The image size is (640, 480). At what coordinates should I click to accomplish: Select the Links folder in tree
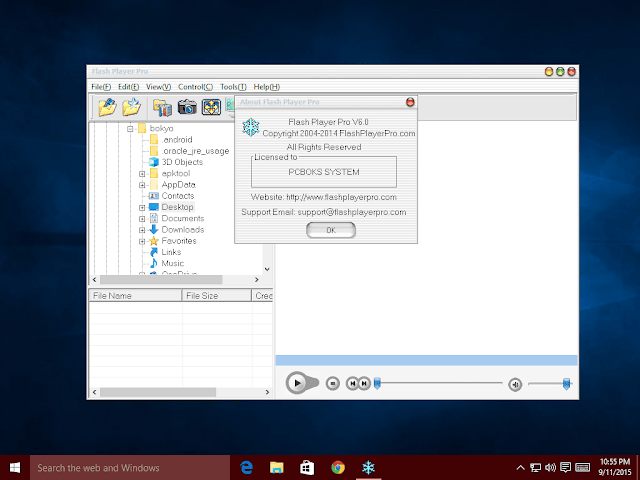[171, 252]
